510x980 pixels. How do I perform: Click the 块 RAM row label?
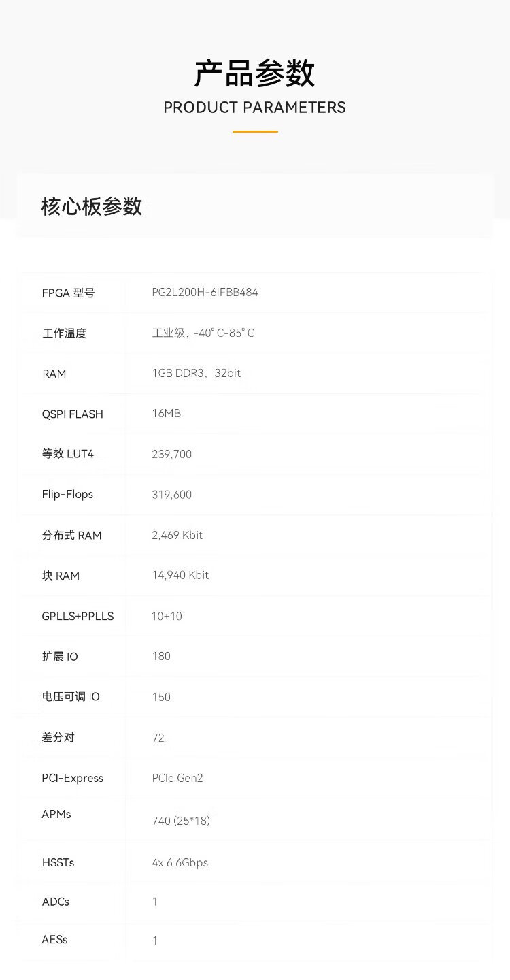coord(61,576)
